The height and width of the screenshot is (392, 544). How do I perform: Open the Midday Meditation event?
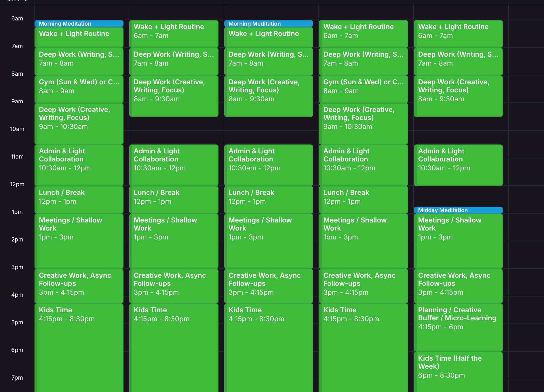click(458, 210)
